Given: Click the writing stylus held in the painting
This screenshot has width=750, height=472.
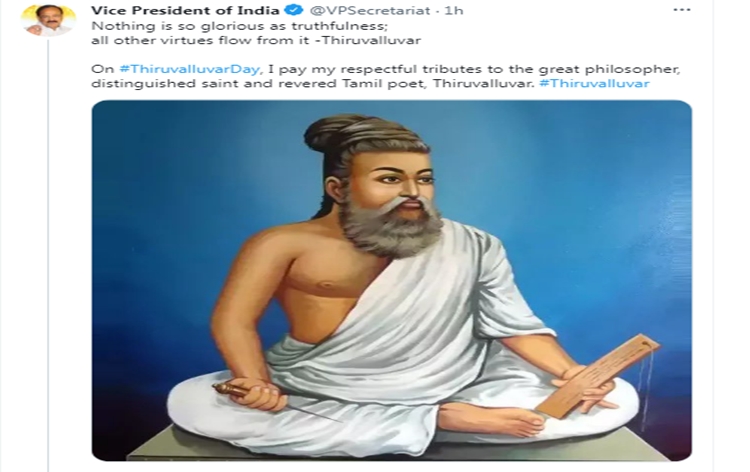Looking at the screenshot, I should point(275,402).
